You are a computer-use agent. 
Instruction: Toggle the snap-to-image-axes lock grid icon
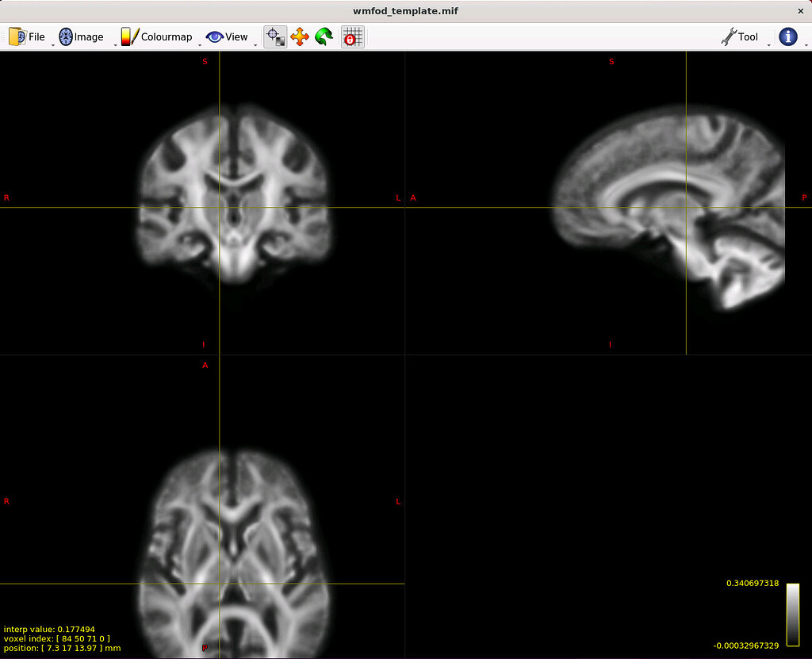tap(353, 37)
